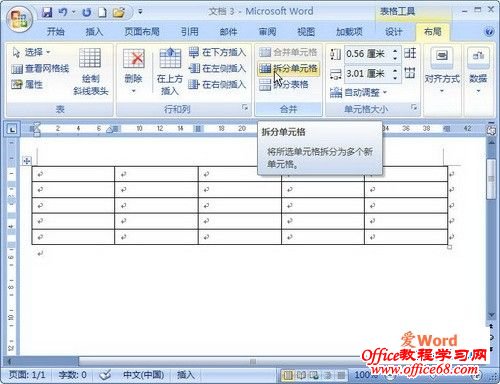Switch to outline view icon
This screenshot has height=384, width=500.
click(x=328, y=375)
